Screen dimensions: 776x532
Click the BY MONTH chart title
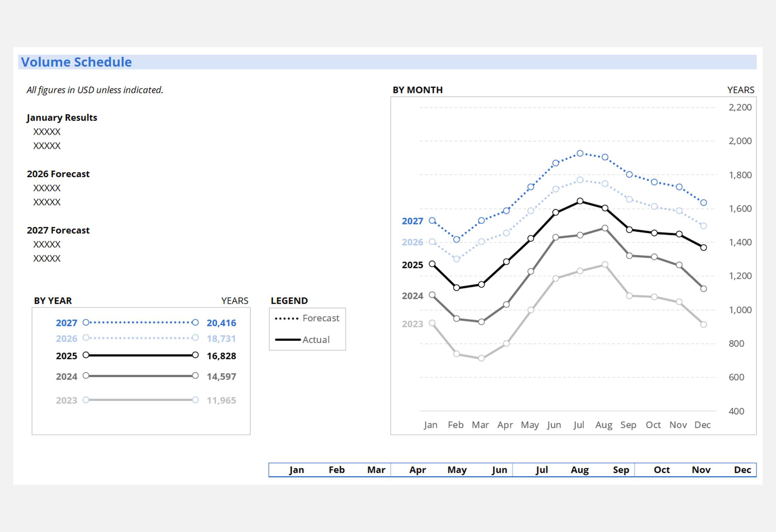[x=417, y=90]
